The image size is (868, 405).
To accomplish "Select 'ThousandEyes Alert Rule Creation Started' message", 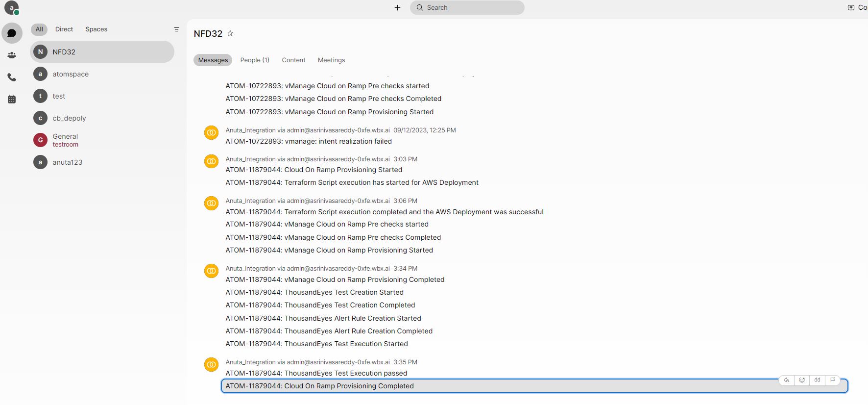I will [x=323, y=318].
